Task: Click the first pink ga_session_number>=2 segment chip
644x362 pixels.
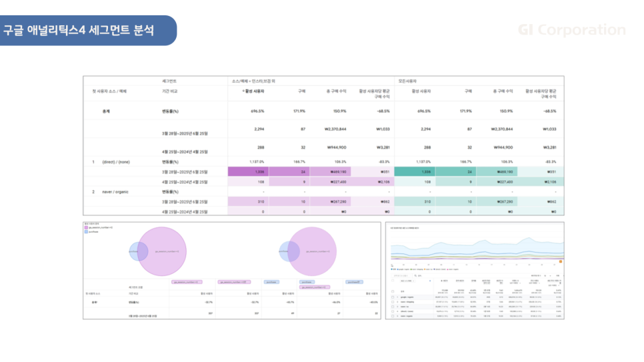Action: tap(187, 282)
